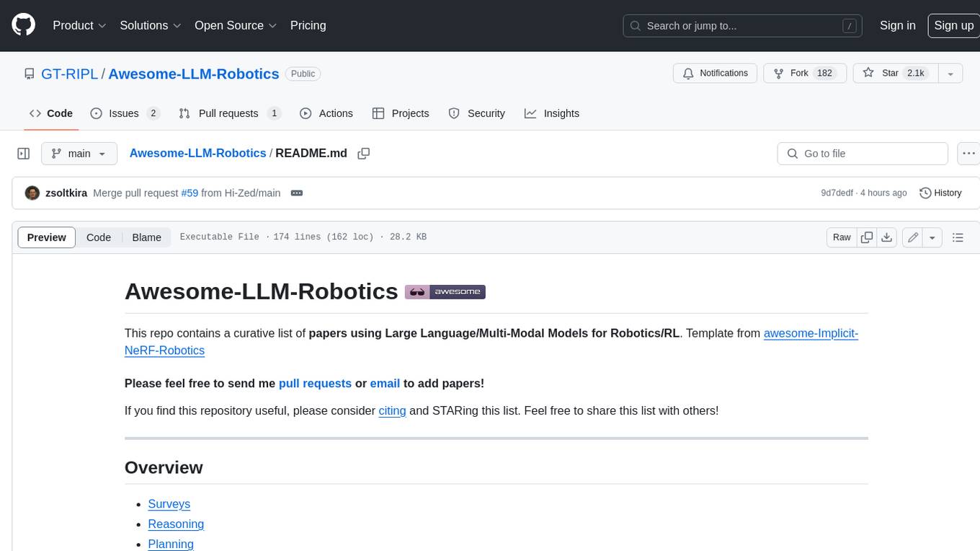Open the Pricing page
The height and width of the screenshot is (551, 980).
[x=308, y=25]
